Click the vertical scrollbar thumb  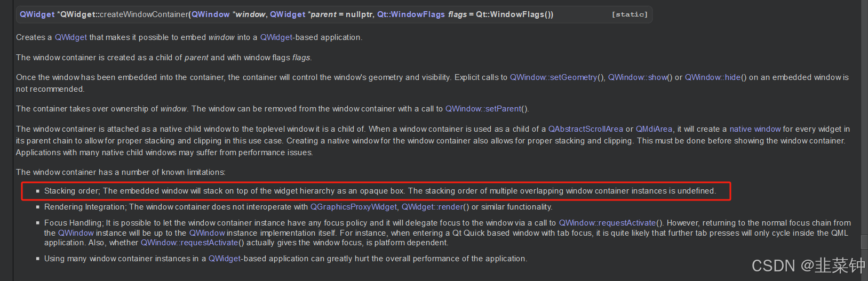[864, 242]
